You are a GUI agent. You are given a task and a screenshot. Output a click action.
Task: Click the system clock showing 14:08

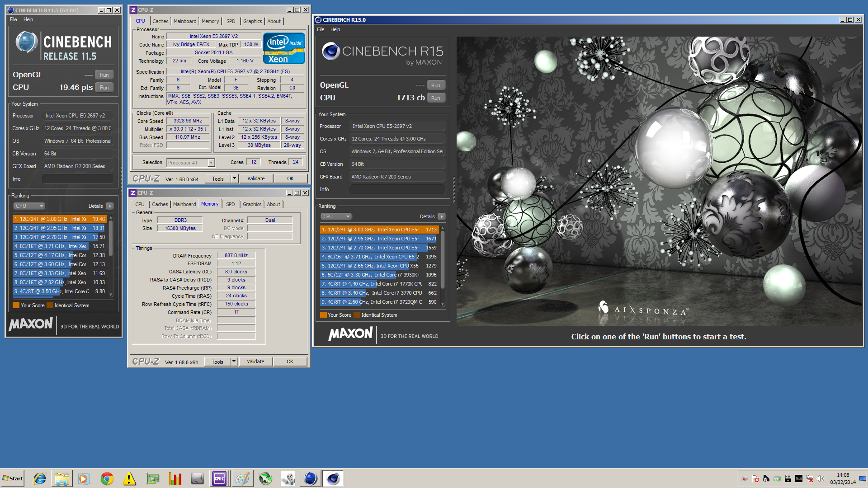click(843, 479)
